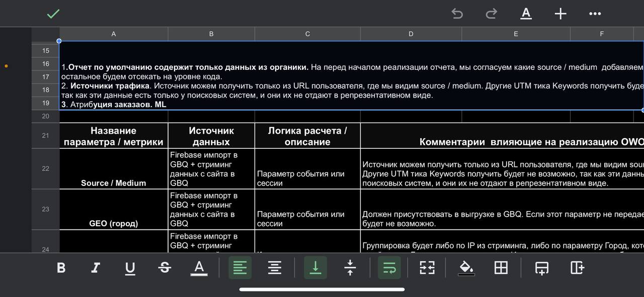The height and width of the screenshot is (297, 644).
Task: Open the text color picker in the bottom toolbar
Action: (x=199, y=268)
